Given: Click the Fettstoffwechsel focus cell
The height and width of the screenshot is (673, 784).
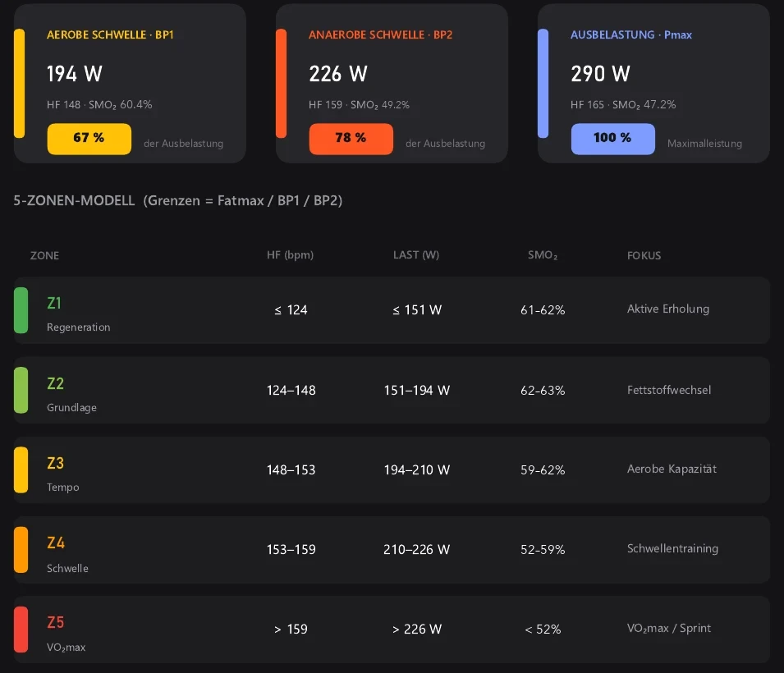Looking at the screenshot, I should pos(669,390).
